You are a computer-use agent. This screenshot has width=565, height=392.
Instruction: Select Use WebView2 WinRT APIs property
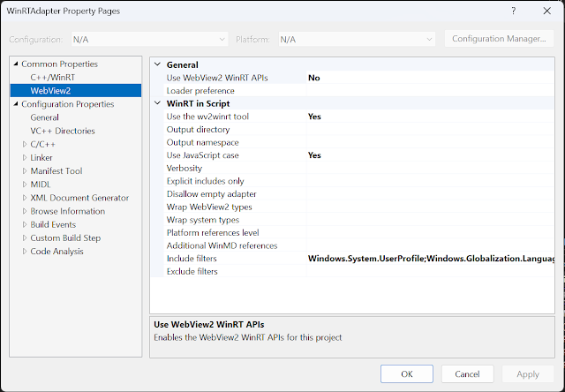click(217, 78)
